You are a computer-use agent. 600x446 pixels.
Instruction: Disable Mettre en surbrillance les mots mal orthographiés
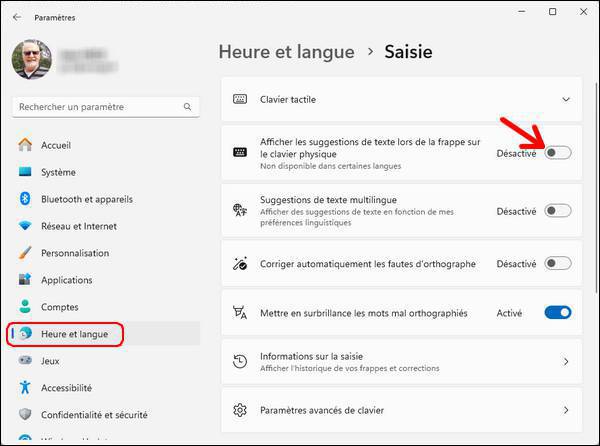pos(558,313)
